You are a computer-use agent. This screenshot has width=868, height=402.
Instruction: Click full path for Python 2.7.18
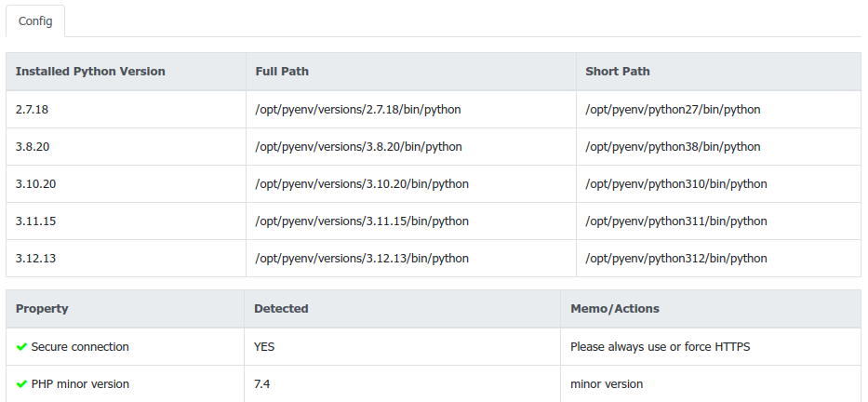coord(358,110)
